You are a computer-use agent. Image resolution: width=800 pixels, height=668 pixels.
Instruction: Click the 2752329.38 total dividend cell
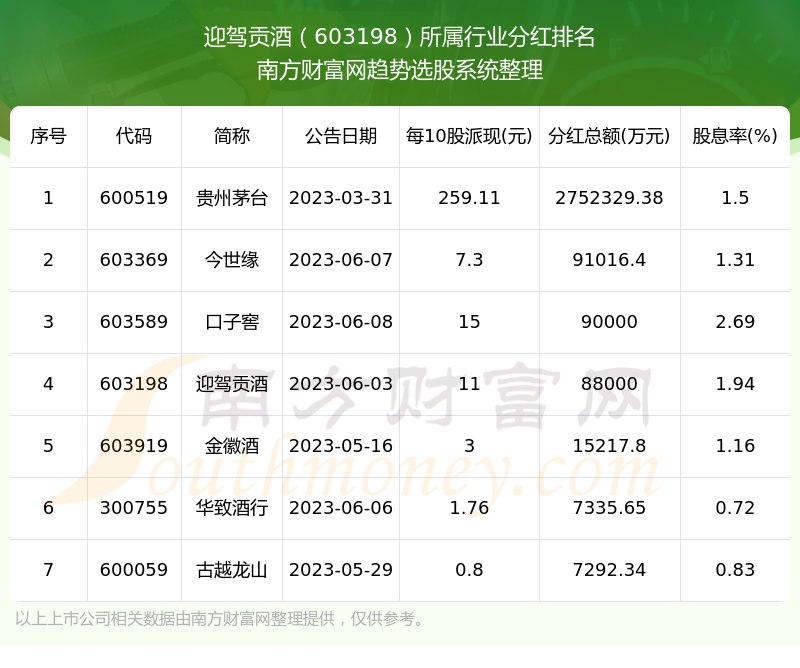[609, 198]
